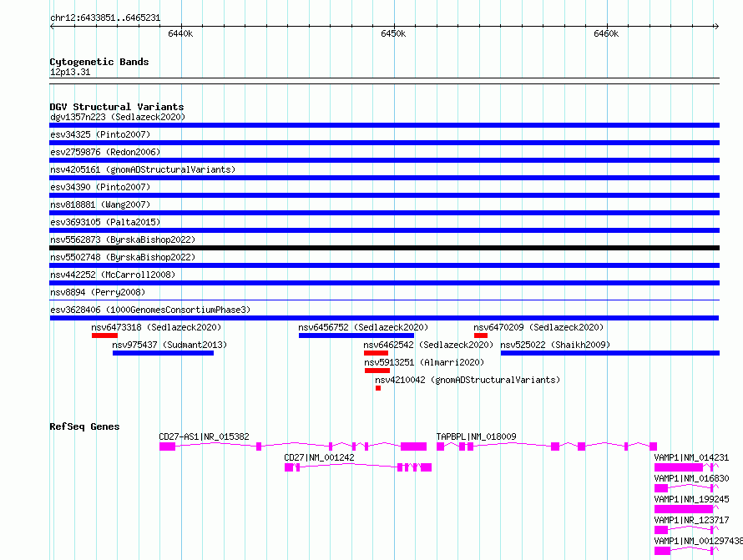Click the RefSeq Genes track title

[84, 426]
